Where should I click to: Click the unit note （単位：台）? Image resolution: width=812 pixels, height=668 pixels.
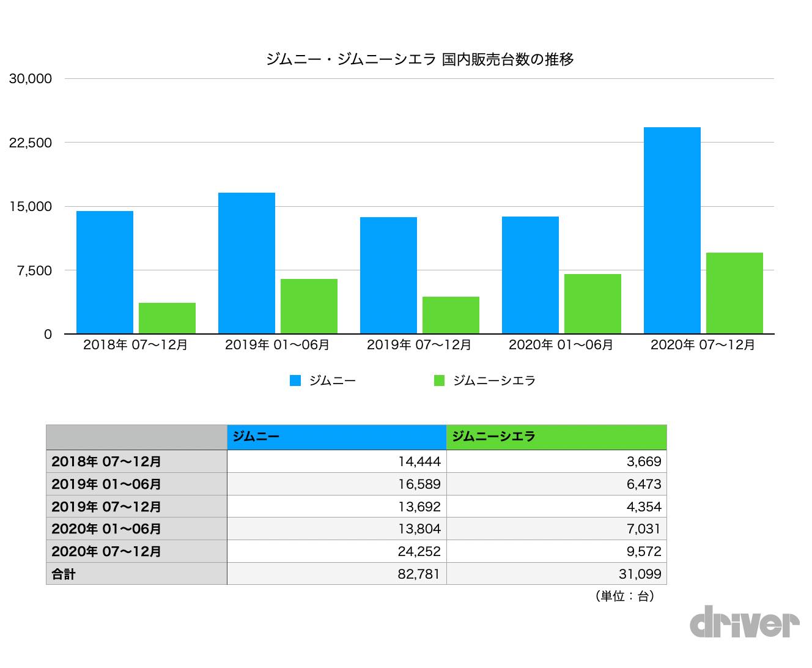tap(625, 596)
